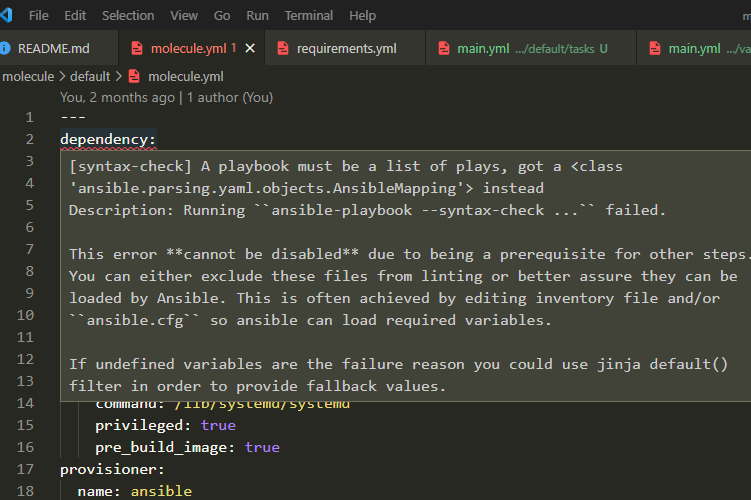Viewport: 751px width, 500px height.
Task: Click the '**cannot be disabled**' tooltip text
Action: tap(262, 254)
